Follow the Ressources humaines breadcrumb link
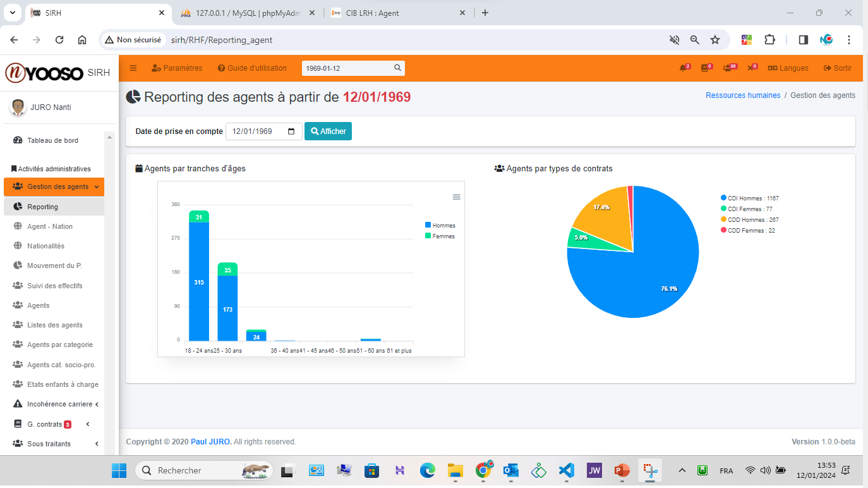 (743, 95)
